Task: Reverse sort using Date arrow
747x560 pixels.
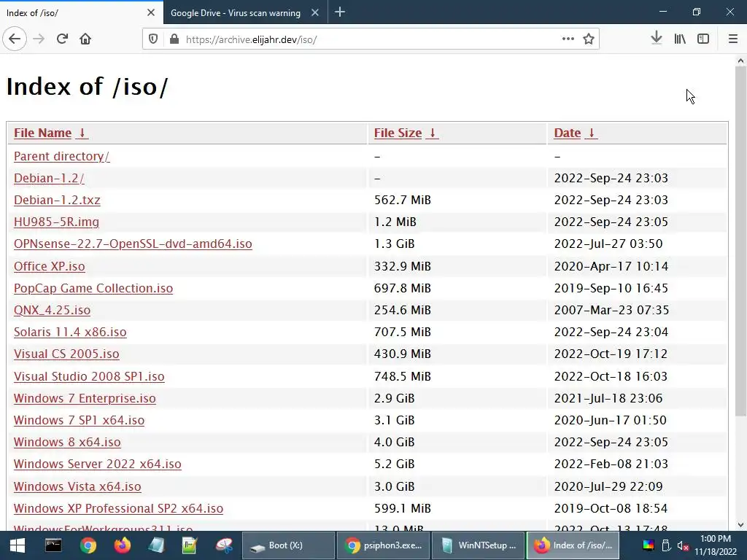Action: click(x=591, y=133)
